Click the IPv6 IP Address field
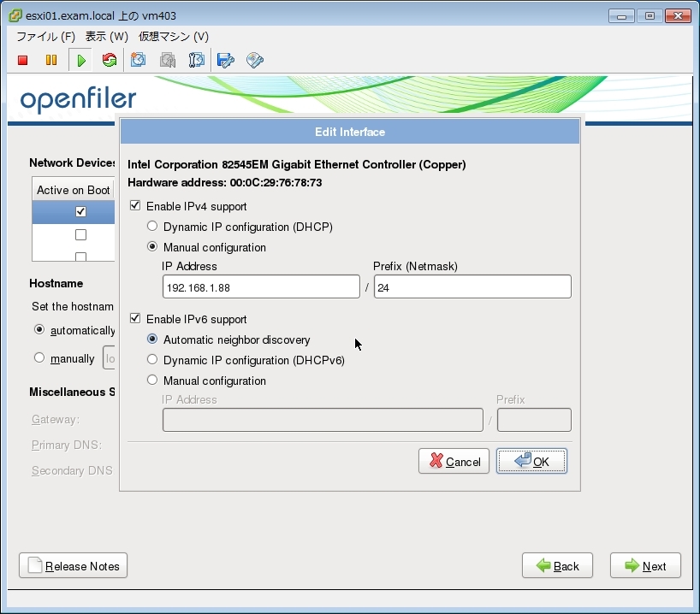This screenshot has width=700, height=614. 323,420
